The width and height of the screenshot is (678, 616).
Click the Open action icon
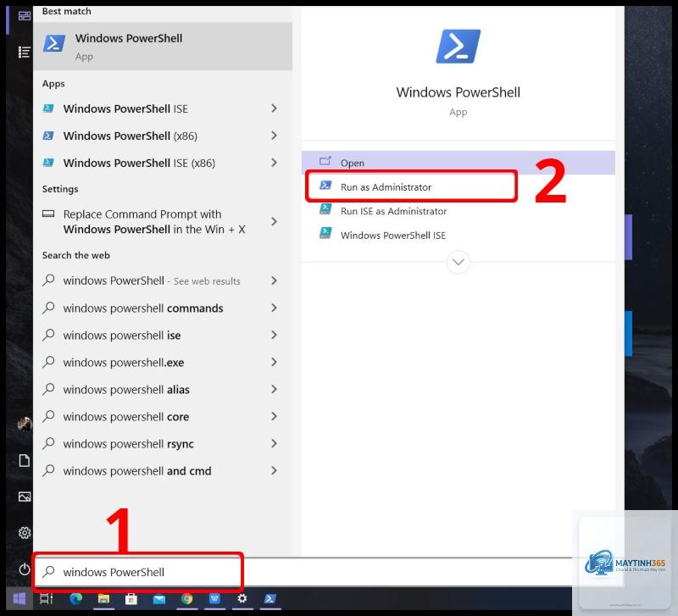point(325,161)
